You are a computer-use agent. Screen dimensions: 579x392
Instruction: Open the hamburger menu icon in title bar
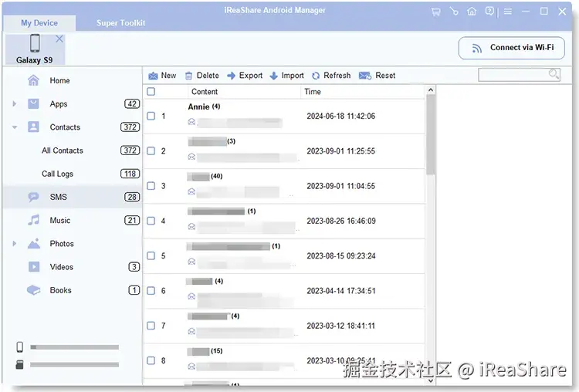point(508,12)
